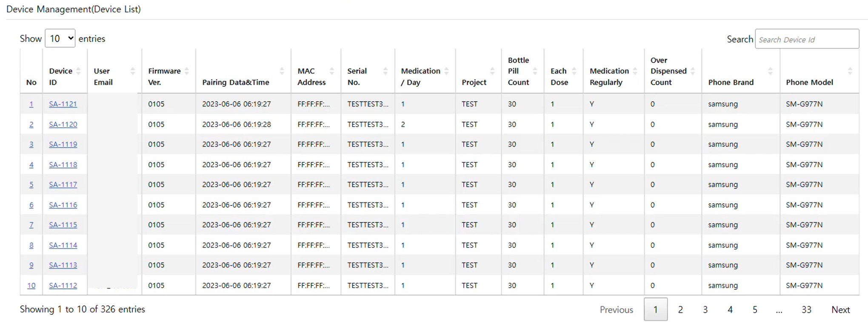Select pagination page 1
The width and height of the screenshot is (868, 322).
(x=655, y=309)
